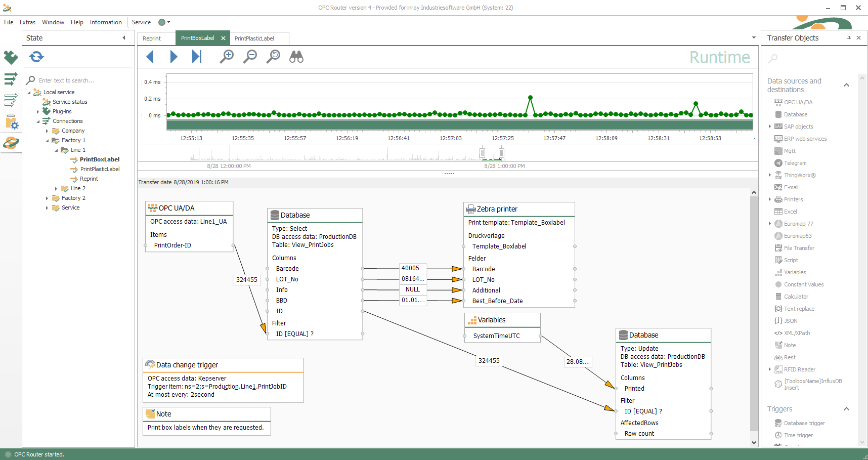Click the zoom out magnifier icon
Viewport: 868px width, 460px height.
tap(250, 57)
